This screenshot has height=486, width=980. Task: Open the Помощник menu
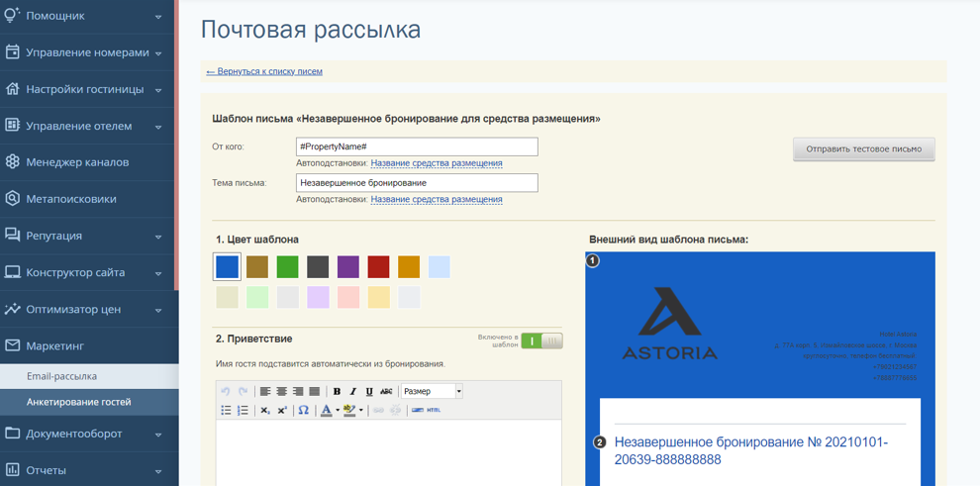89,16
